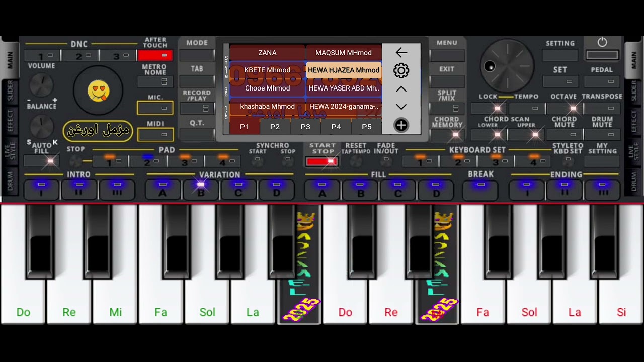The height and width of the screenshot is (362, 644).
Task: Open the gear settings icon in display
Action: click(401, 70)
